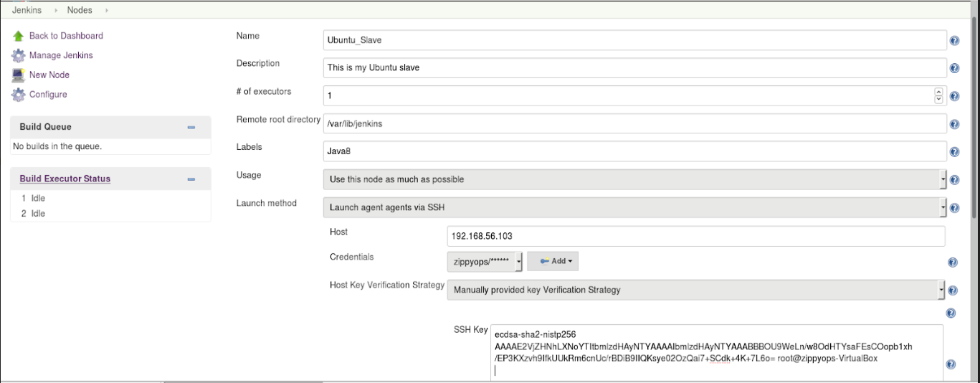Screen dimensions: 980x383
Task: Open the Build Executor Status link
Action: coord(65,179)
